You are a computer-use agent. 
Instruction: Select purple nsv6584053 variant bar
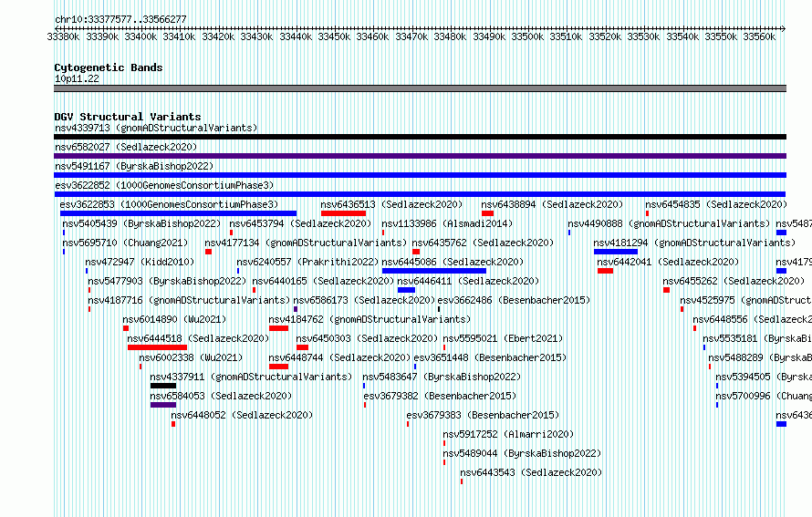pyautogui.click(x=163, y=405)
